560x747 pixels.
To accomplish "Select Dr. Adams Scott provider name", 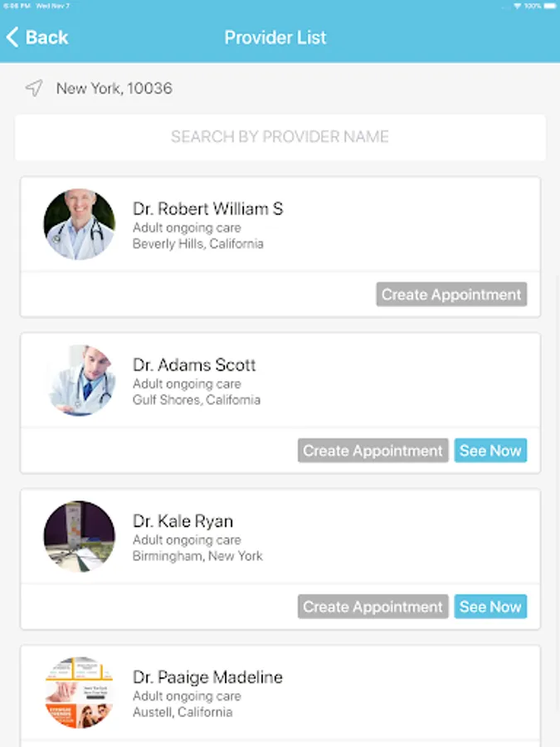I will (x=194, y=365).
